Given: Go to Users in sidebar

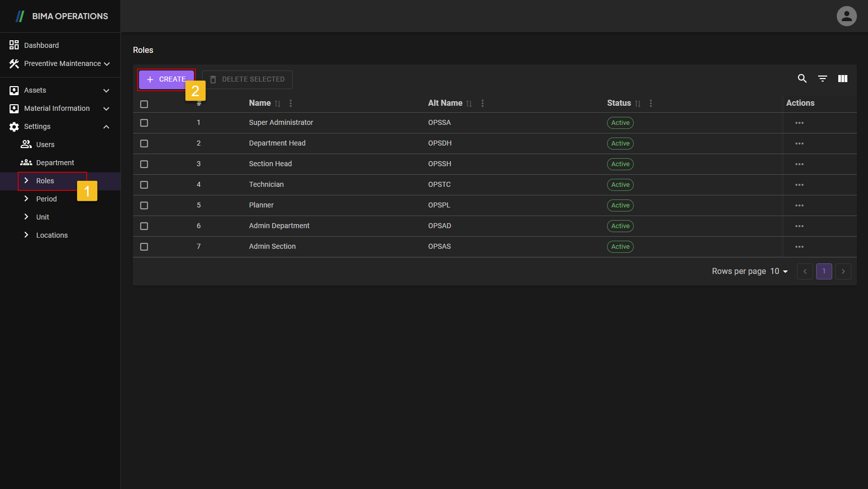Looking at the screenshot, I should pos(45,145).
